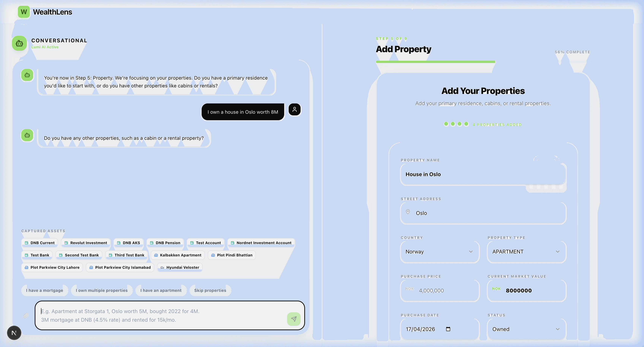The width and height of the screenshot is (644, 347).
Task: Open the calendar picker in Purchase Date
Action: (x=448, y=329)
